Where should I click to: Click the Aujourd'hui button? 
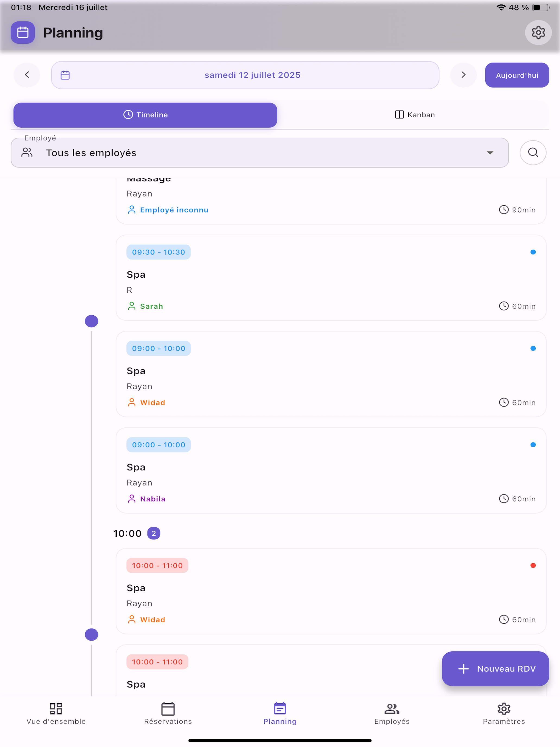click(x=517, y=75)
